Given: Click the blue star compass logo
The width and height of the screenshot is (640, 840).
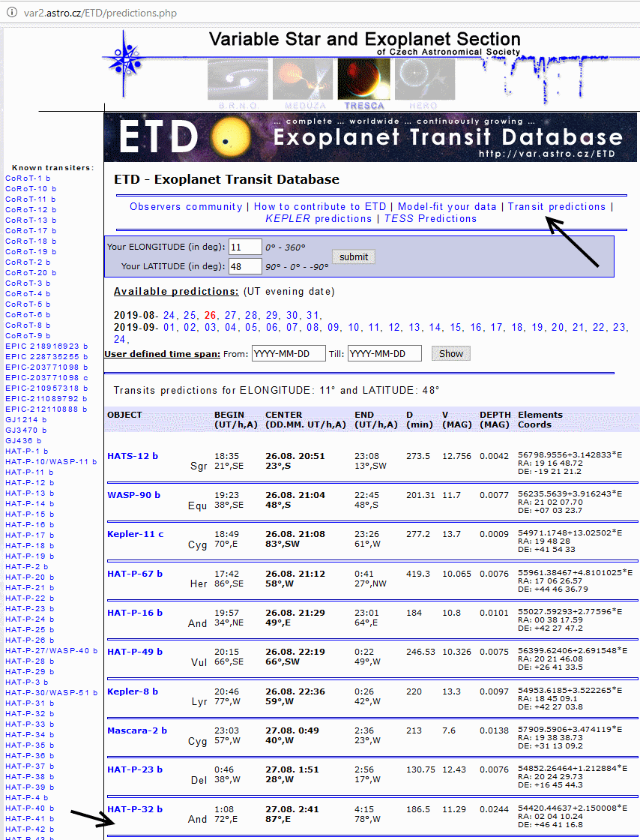Looking at the screenshot, I should [131, 58].
